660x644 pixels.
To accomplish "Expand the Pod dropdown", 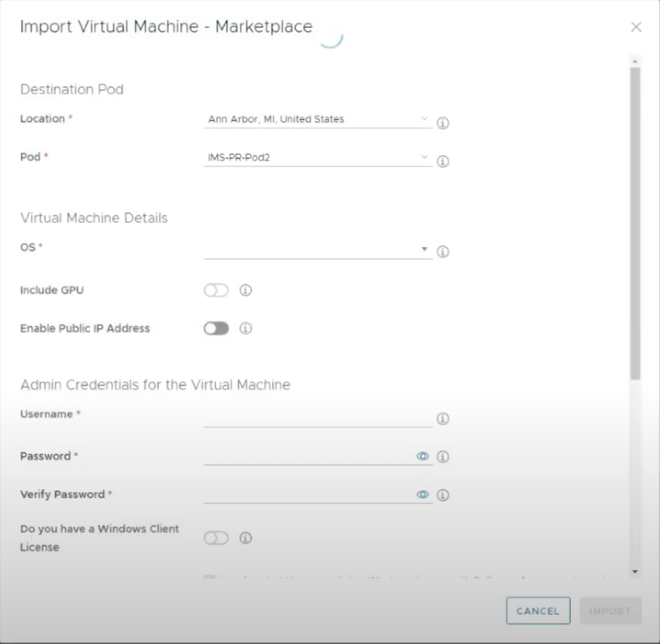I will click(317, 157).
